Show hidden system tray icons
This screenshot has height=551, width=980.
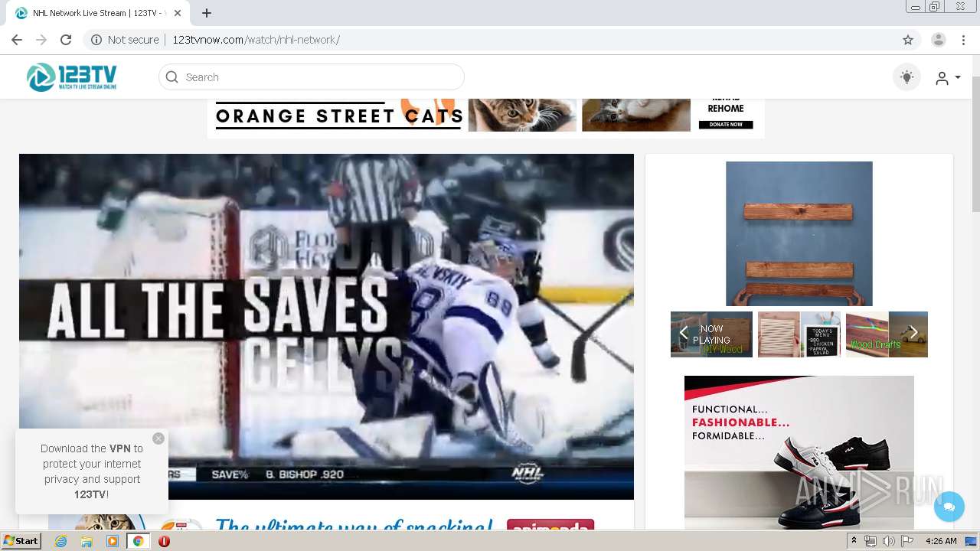click(854, 541)
